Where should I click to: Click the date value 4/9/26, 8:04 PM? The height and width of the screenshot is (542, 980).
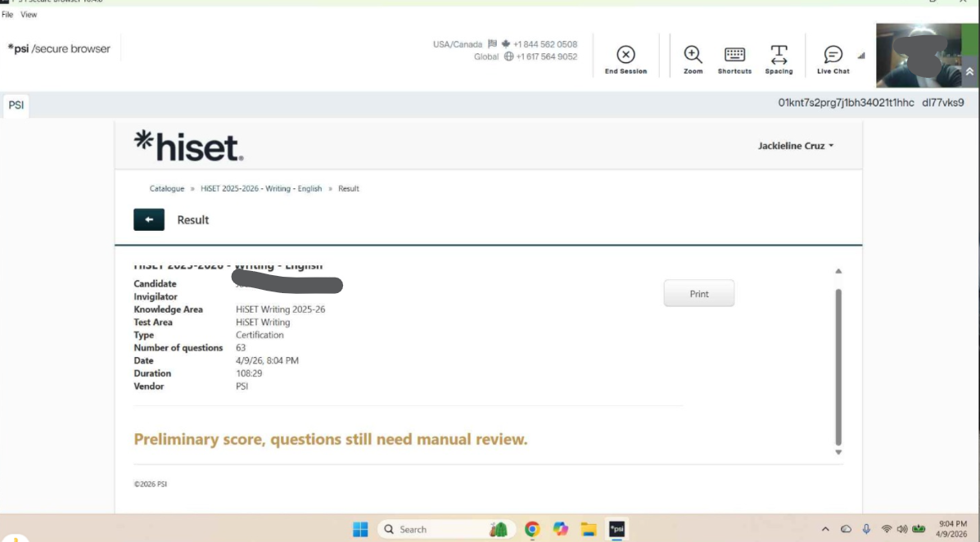[x=267, y=360]
